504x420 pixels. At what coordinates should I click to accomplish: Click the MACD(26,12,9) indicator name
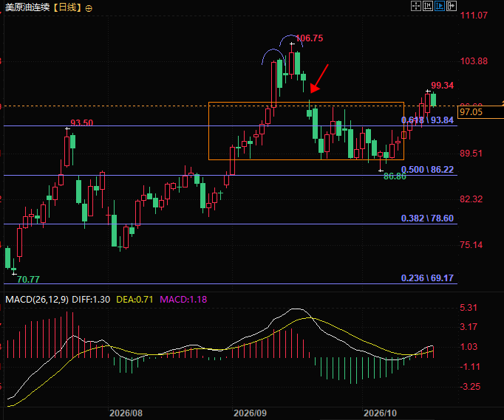(x=37, y=300)
